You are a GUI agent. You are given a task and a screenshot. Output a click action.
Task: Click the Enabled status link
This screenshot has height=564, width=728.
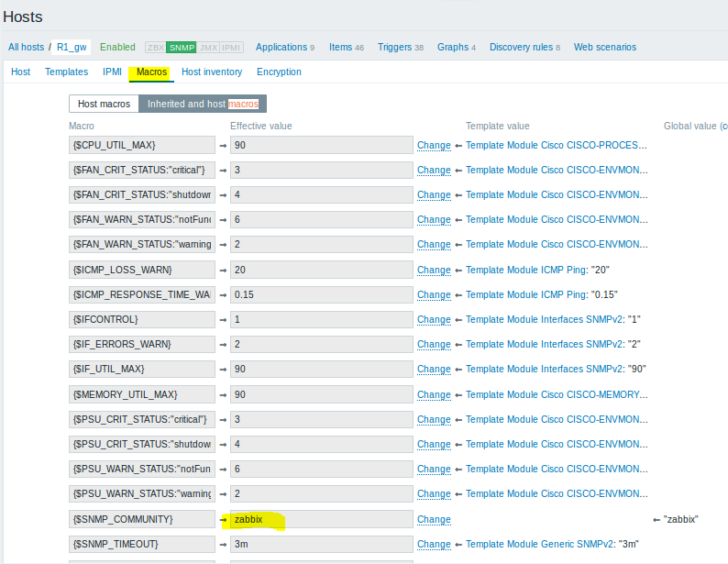click(x=117, y=47)
